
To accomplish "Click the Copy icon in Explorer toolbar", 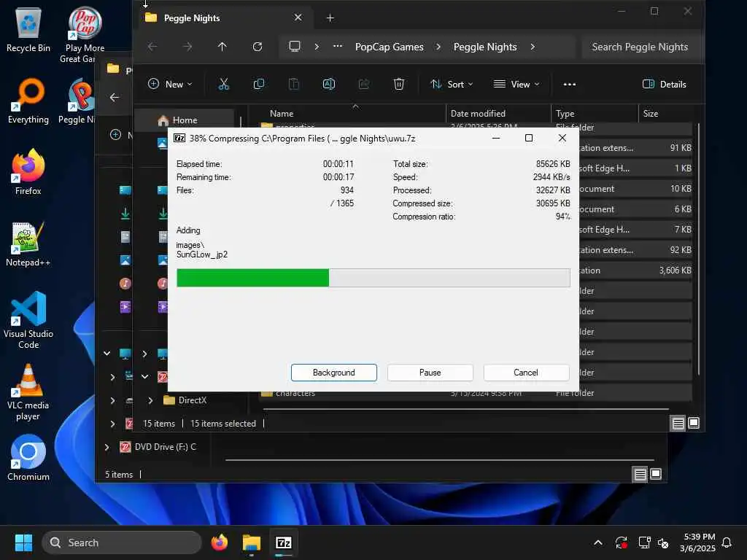I will (259, 85).
